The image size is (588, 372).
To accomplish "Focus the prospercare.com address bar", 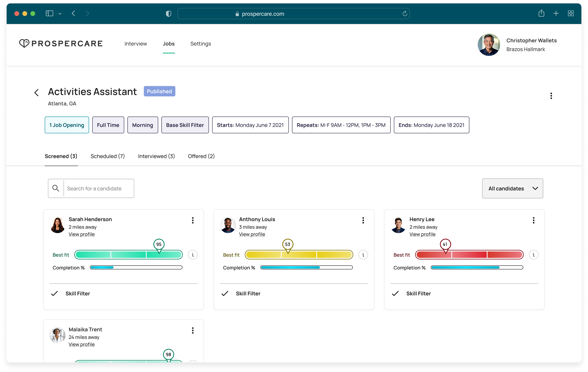I will pyautogui.click(x=294, y=14).
